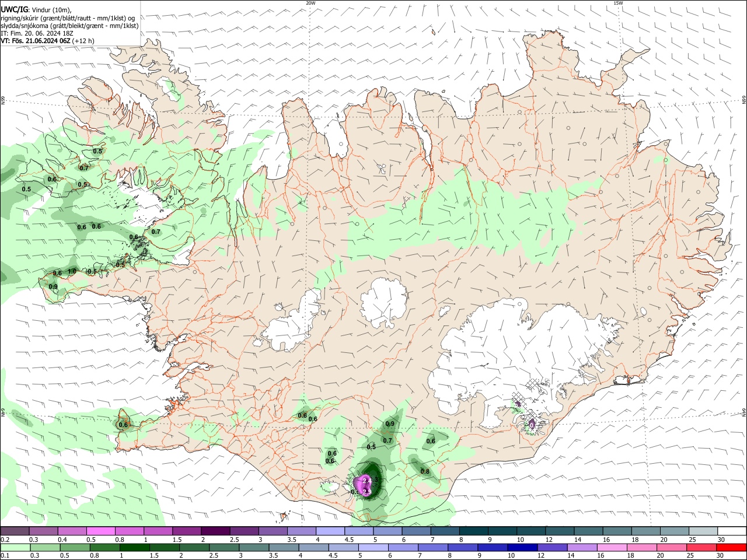The image size is (747, 560).
Task: Pick the pale green 0.1 swatch in the lower legend row
Action: click(16, 547)
